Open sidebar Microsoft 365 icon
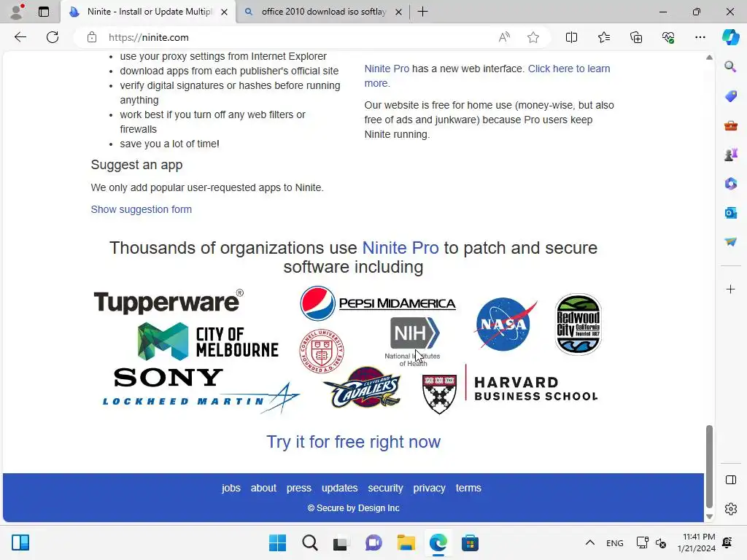 pyautogui.click(x=730, y=183)
